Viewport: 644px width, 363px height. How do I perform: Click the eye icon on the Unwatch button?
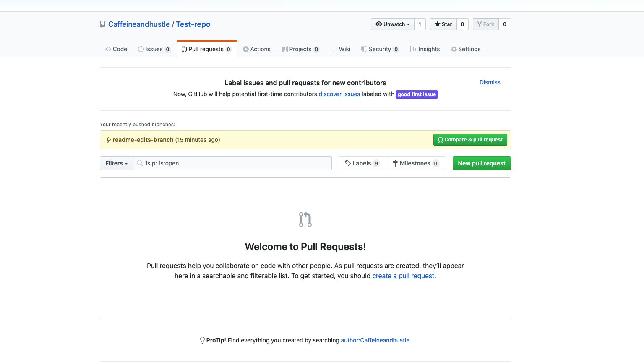[x=379, y=24]
